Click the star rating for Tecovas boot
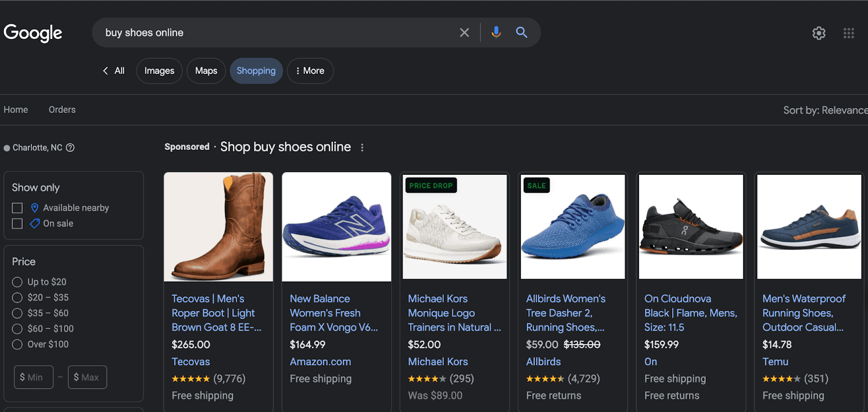The image size is (868, 412). (x=190, y=379)
